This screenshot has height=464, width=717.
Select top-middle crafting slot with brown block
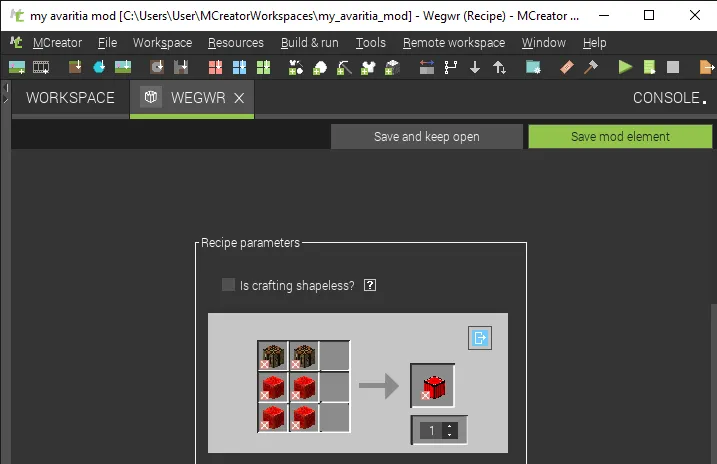coord(304,355)
